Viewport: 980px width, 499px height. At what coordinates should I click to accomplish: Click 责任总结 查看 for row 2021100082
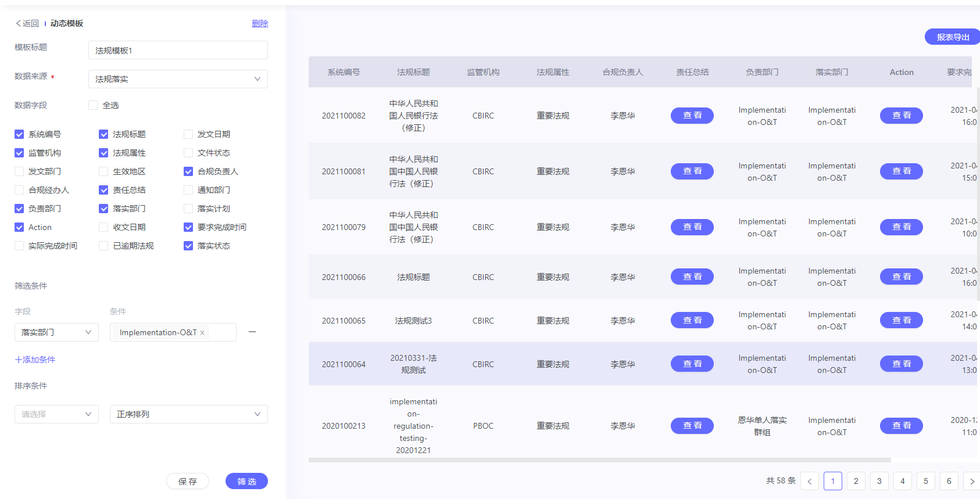692,116
